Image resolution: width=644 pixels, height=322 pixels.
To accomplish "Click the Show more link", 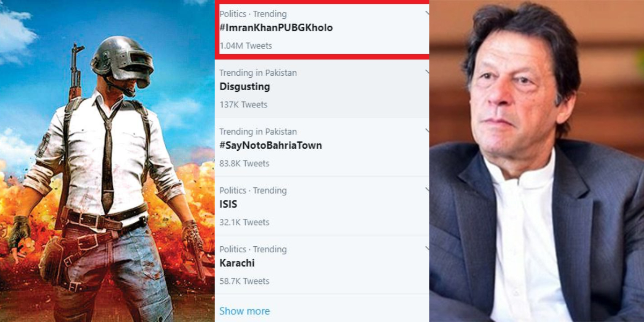I will tap(245, 311).
